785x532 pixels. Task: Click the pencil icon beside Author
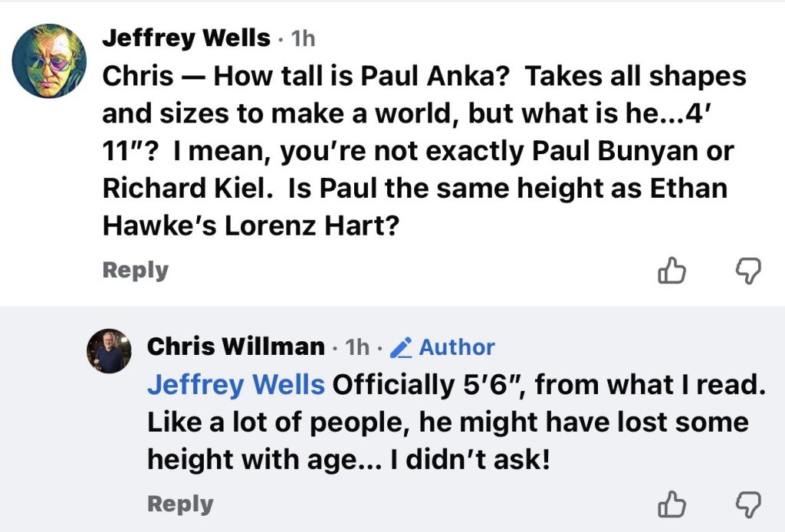401,347
